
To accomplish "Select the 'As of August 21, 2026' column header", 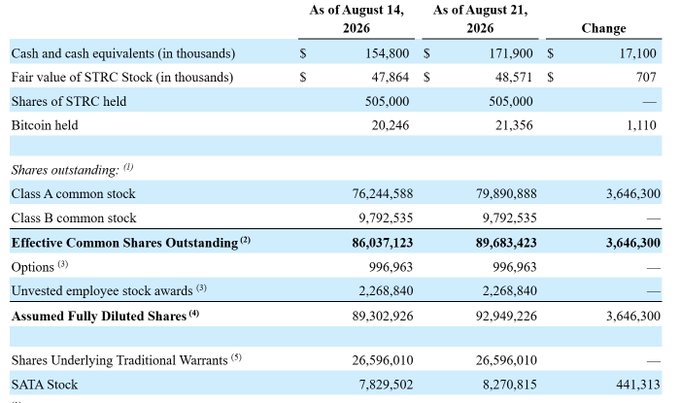I will [480, 19].
